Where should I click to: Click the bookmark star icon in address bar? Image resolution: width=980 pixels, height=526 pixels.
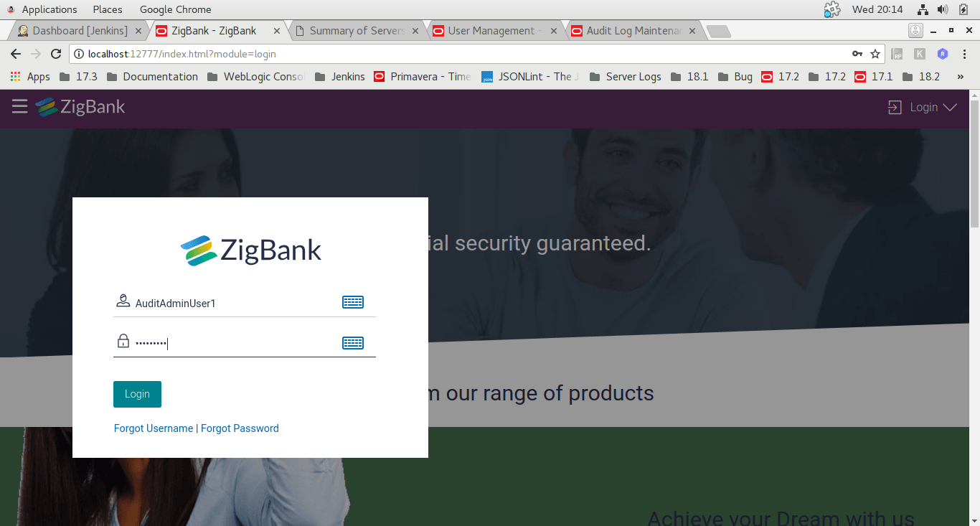[875, 54]
